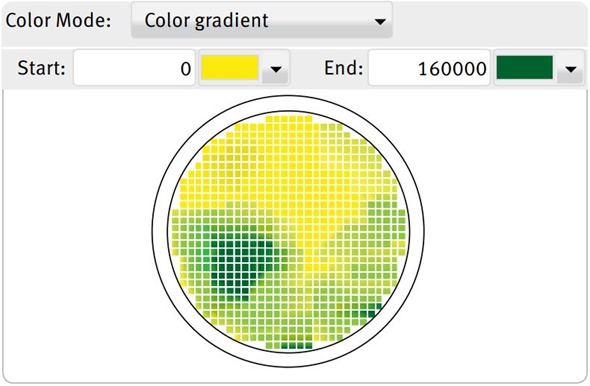Click the 'Start:' label text
The height and width of the screenshot is (386, 590).
[x=41, y=68]
